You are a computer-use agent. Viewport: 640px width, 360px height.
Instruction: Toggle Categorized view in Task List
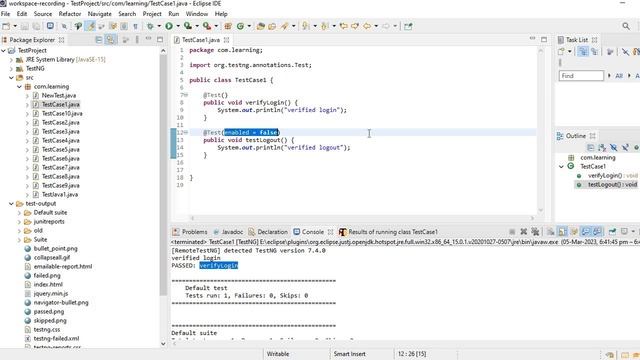[583, 51]
